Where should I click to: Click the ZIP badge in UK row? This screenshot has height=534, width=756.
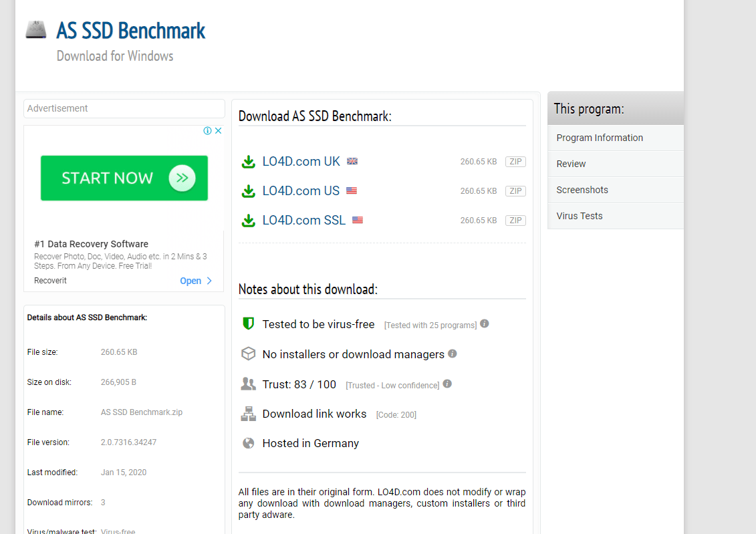(515, 162)
